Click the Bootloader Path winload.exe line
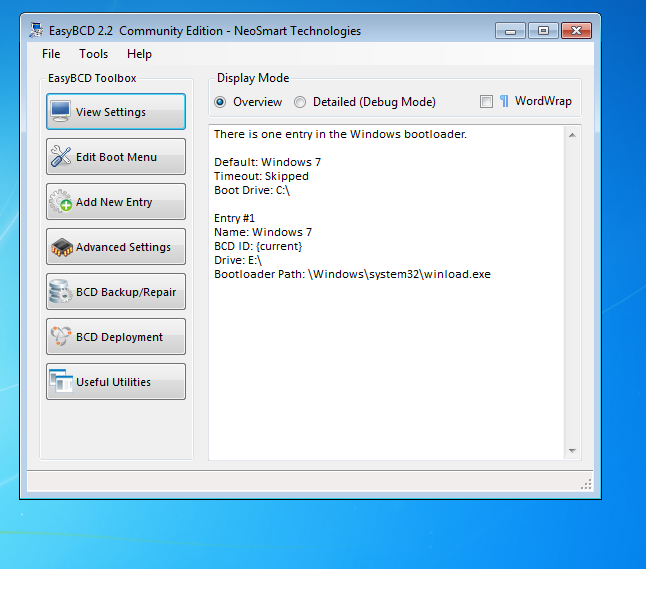The height and width of the screenshot is (605, 646). pyautogui.click(x=352, y=274)
